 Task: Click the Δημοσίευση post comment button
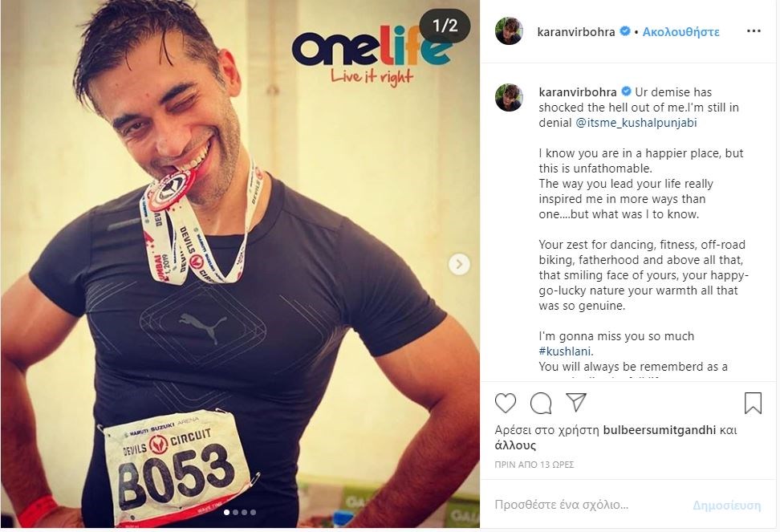point(727,506)
